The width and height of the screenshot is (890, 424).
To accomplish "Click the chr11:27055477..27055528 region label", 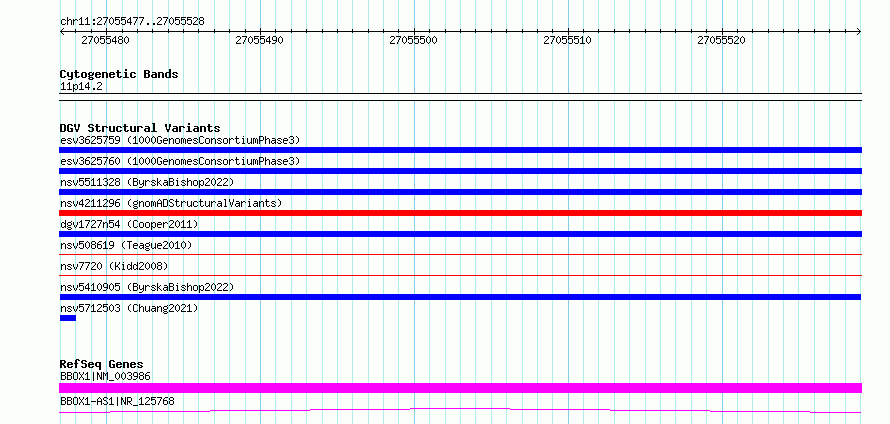I will (132, 21).
